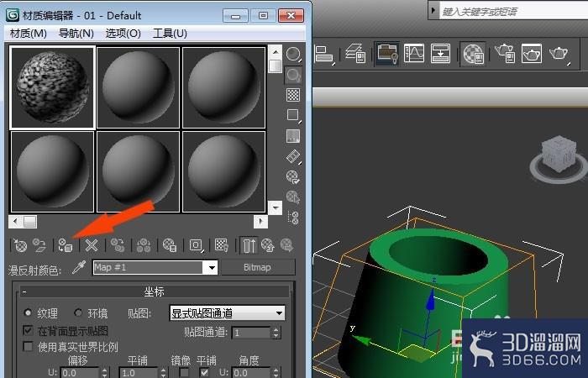
Task: Open the Sample UV Tiling flyout
Action: [x=293, y=116]
